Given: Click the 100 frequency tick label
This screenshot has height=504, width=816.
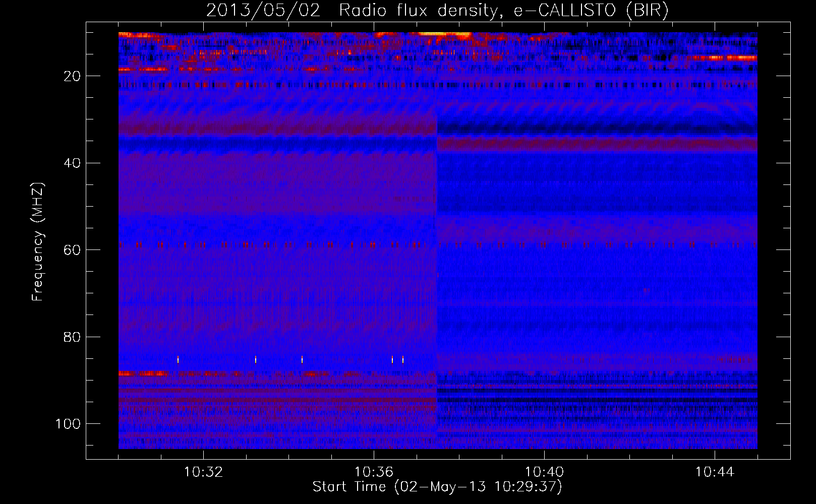Looking at the screenshot, I should tap(68, 424).
